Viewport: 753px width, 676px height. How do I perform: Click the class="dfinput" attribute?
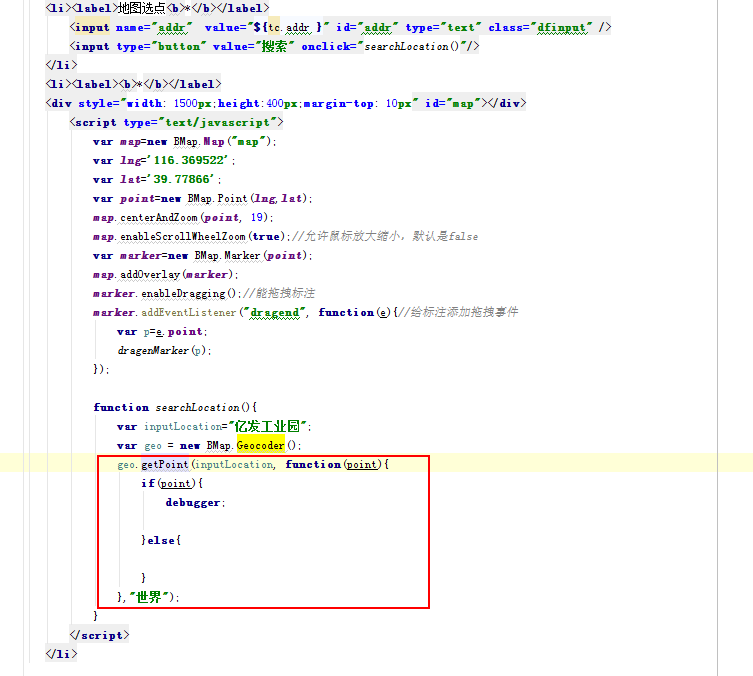[x=540, y=27]
